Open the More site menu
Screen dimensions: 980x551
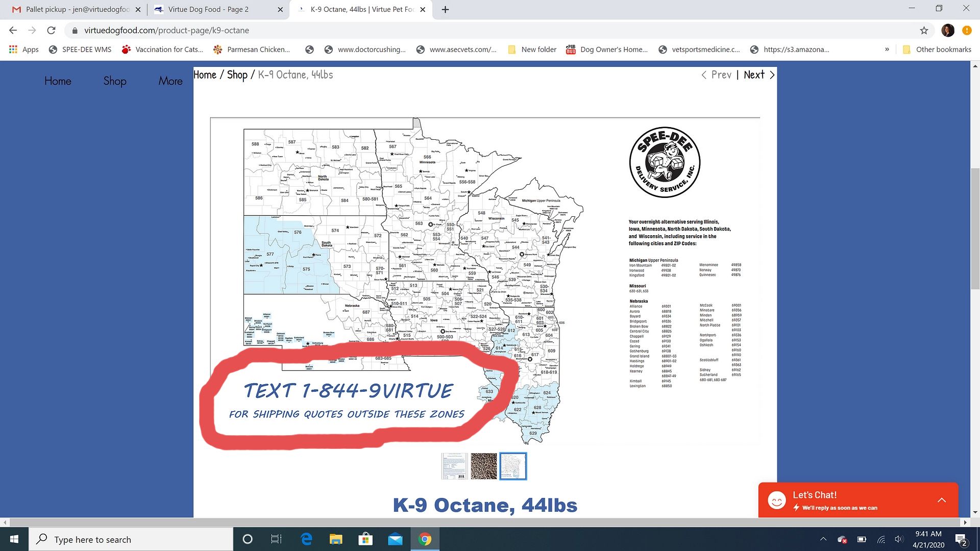click(x=170, y=81)
